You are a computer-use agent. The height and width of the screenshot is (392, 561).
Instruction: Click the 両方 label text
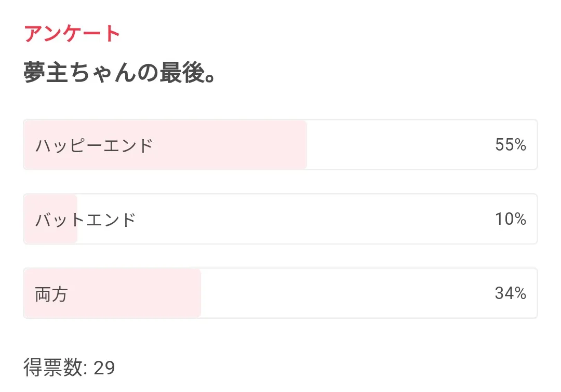(x=51, y=294)
